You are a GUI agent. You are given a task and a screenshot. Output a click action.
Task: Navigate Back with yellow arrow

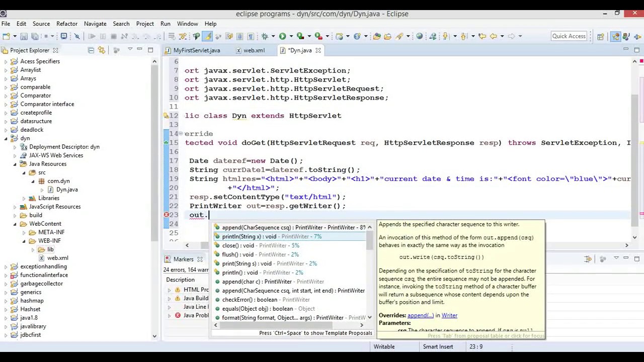tap(494, 36)
